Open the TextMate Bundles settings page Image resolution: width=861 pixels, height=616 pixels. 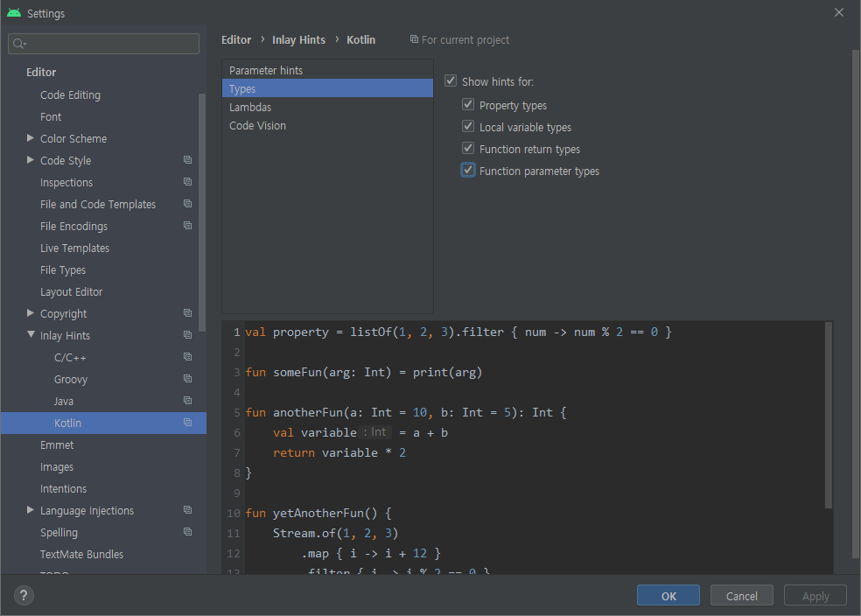click(x=82, y=555)
